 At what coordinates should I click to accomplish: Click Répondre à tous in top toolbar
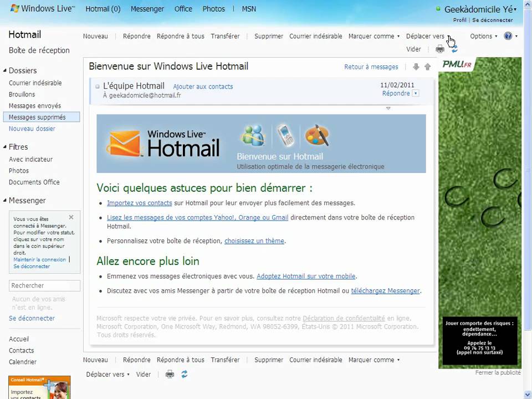pos(181,37)
